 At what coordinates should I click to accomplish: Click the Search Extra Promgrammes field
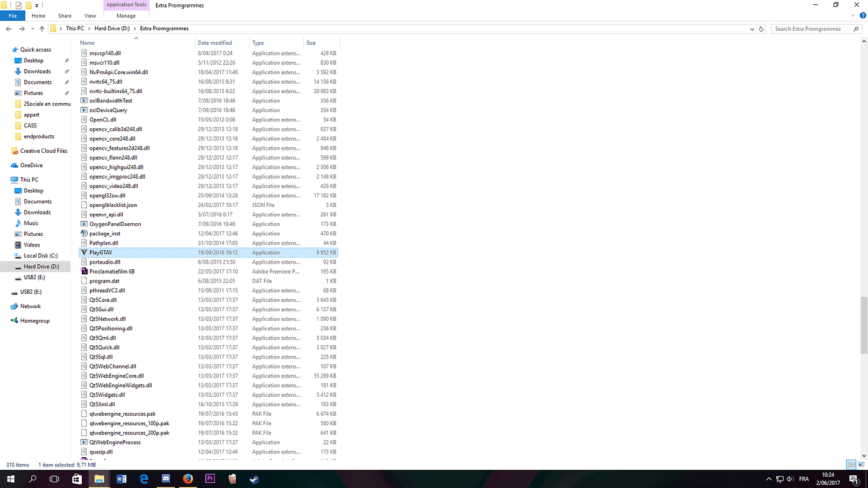click(x=811, y=29)
